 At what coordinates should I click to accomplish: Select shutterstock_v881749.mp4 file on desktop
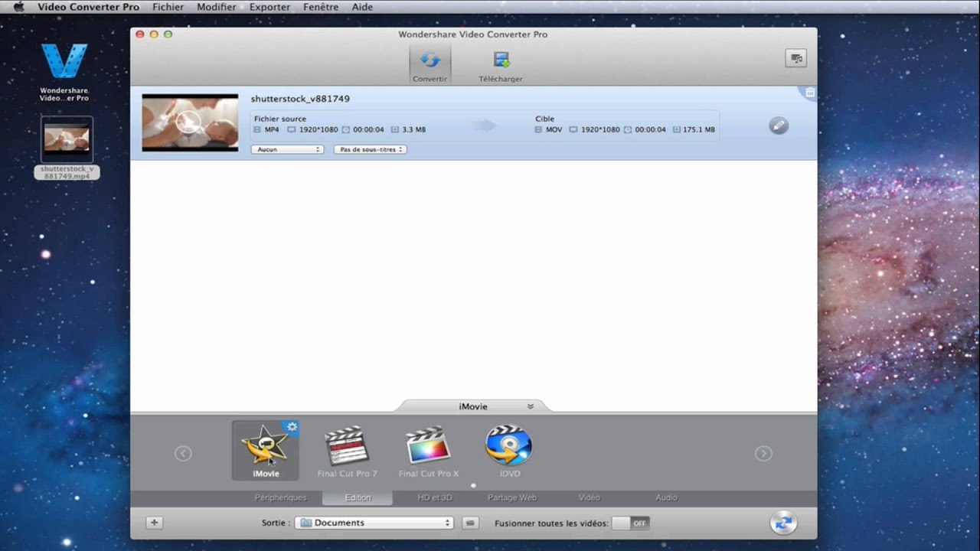click(67, 148)
